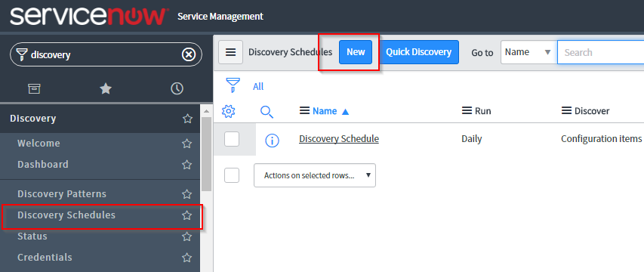Select the Credentials navigator item
Viewport: 644px width, 272px height.
(45, 257)
